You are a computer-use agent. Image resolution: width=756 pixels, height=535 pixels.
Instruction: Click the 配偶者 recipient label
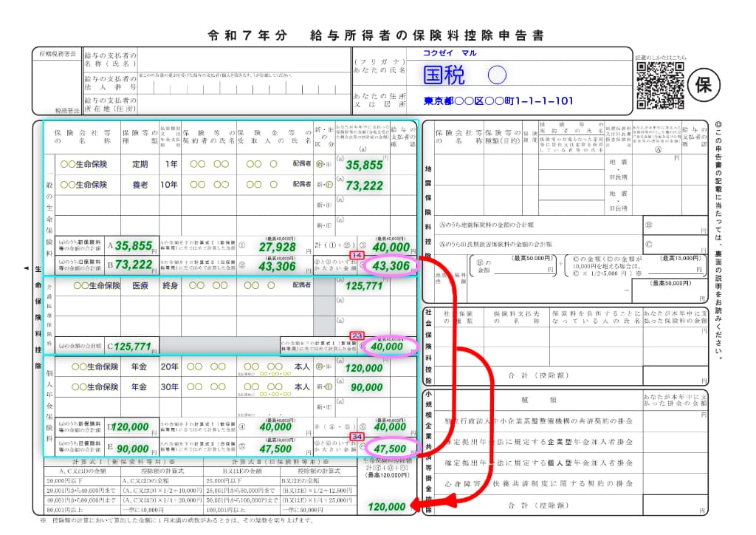pyautogui.click(x=303, y=163)
